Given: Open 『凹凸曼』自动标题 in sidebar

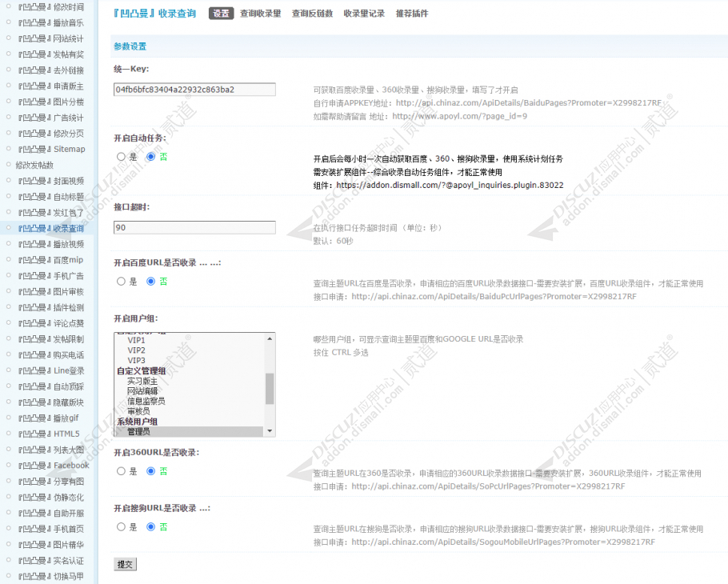Looking at the screenshot, I should (x=51, y=197).
